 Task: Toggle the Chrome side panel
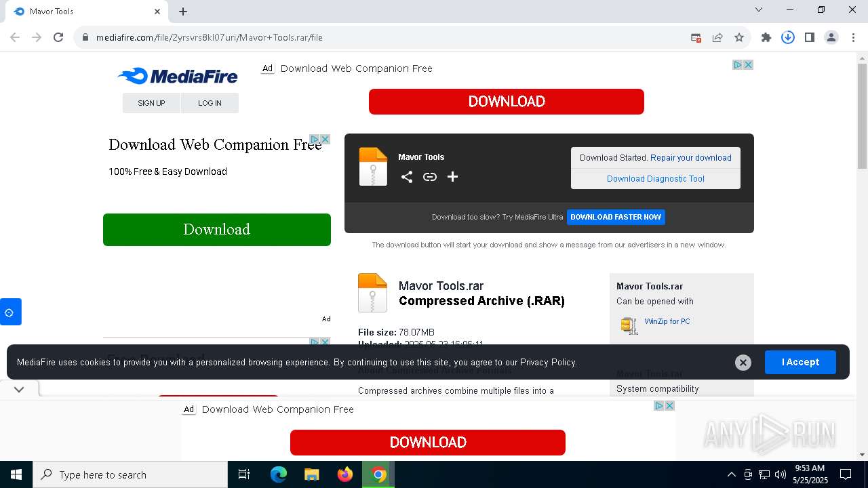(810, 37)
